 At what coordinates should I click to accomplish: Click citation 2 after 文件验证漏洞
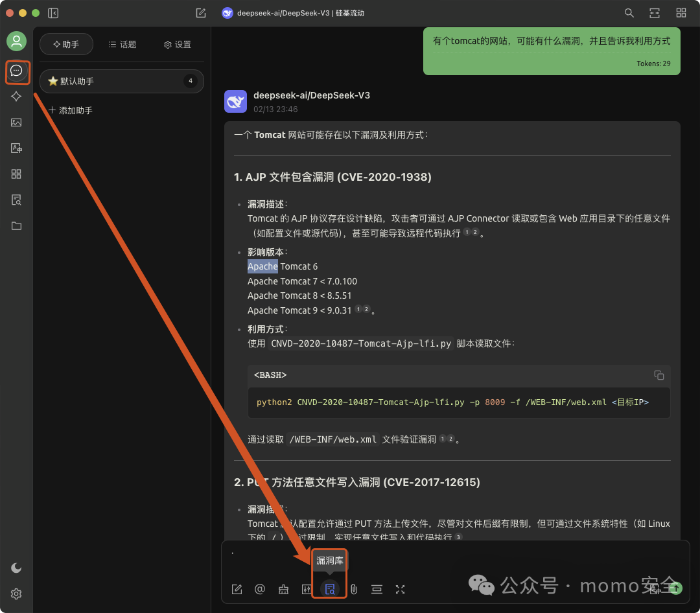coord(450,439)
